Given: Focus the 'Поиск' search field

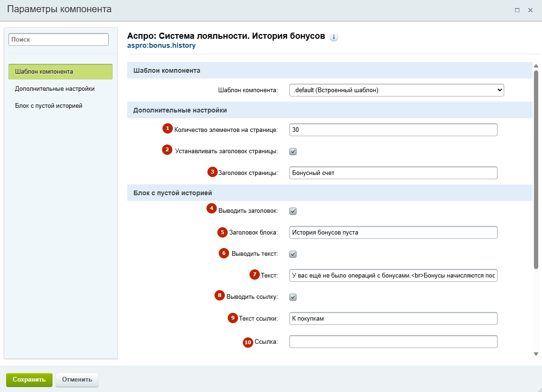Looking at the screenshot, I should point(59,40).
